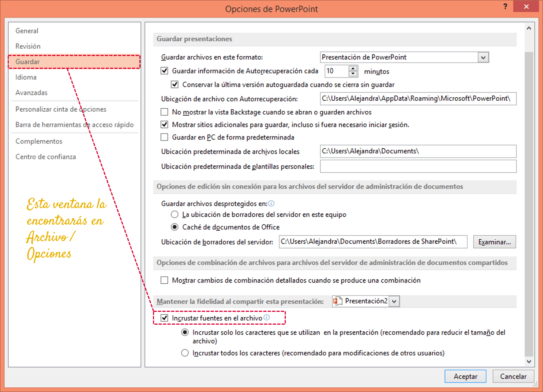This screenshot has height=392, width=543.
Task: Click the info icon next to "Guardar archivos desprotegidos en"
Action: click(x=271, y=203)
